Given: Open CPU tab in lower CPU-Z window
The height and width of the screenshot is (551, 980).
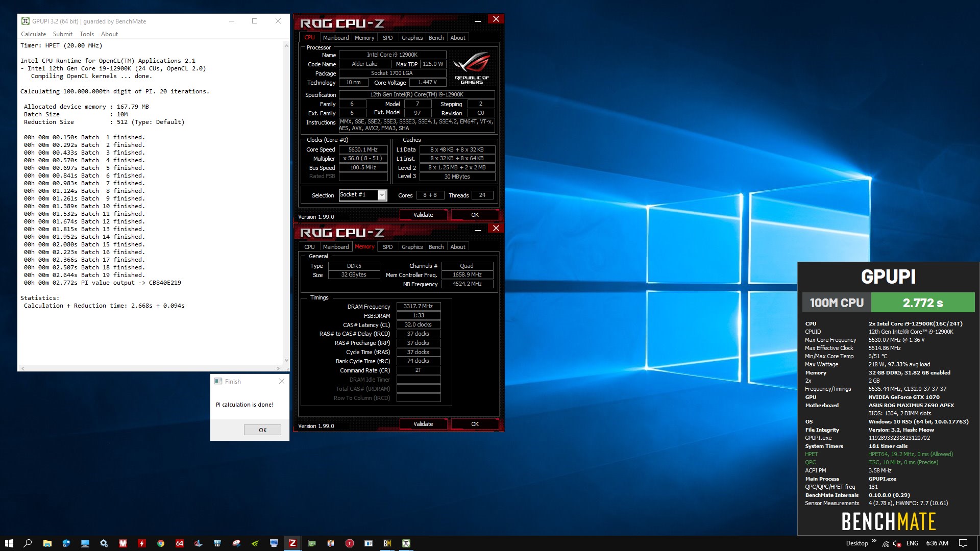Looking at the screenshot, I should click(x=309, y=247).
